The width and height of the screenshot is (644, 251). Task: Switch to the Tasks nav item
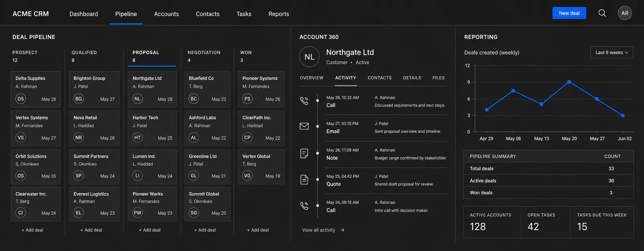(x=244, y=14)
